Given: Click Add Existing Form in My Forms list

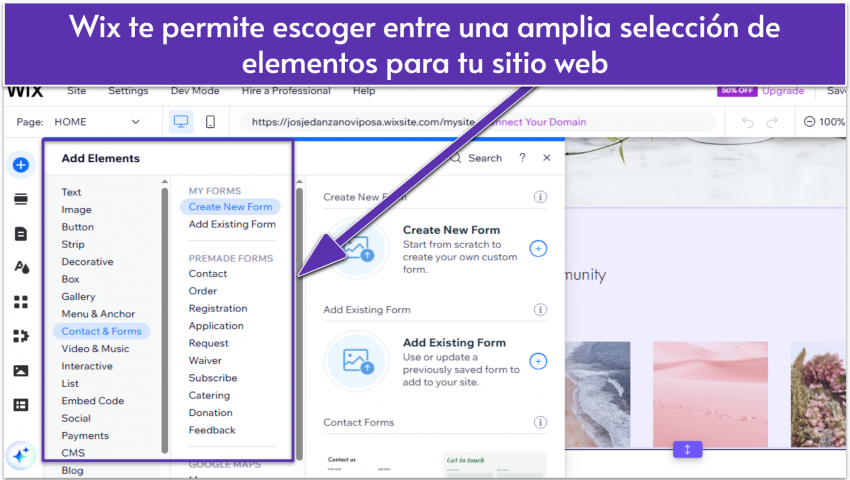Looking at the screenshot, I should [232, 224].
